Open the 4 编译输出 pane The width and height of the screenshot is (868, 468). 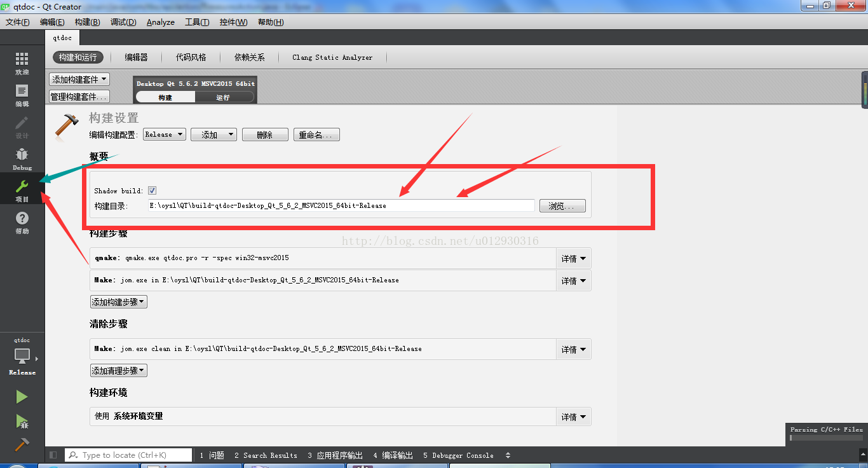coord(393,455)
